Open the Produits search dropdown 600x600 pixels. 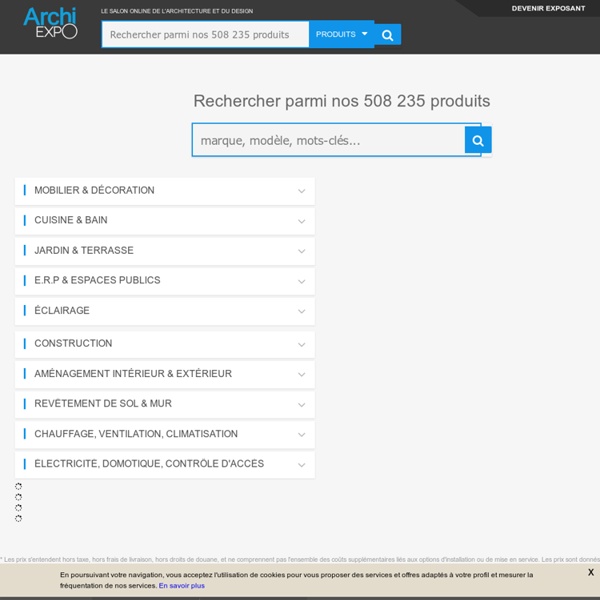point(341,34)
